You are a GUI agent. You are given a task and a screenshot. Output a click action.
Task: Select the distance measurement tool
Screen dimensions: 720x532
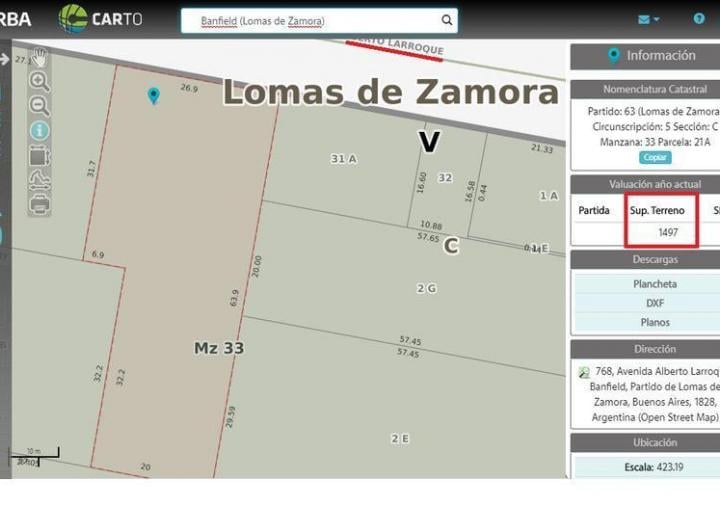pyautogui.click(x=39, y=180)
